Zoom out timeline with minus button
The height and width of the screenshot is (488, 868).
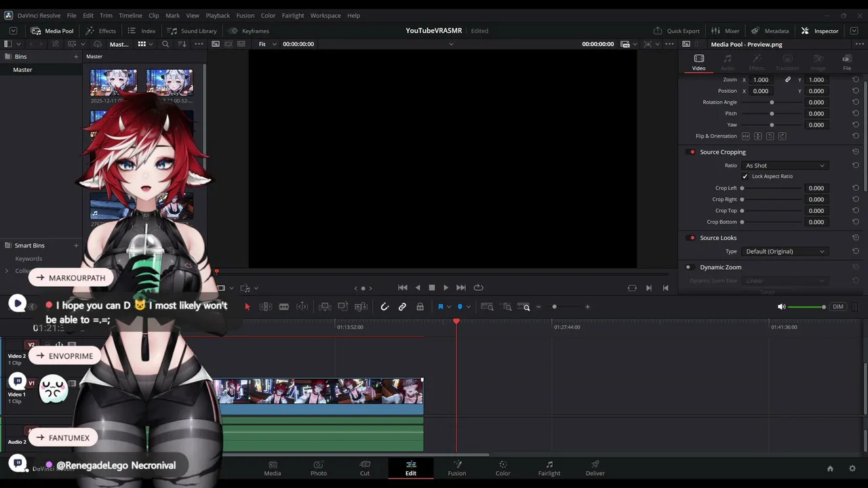tap(539, 307)
